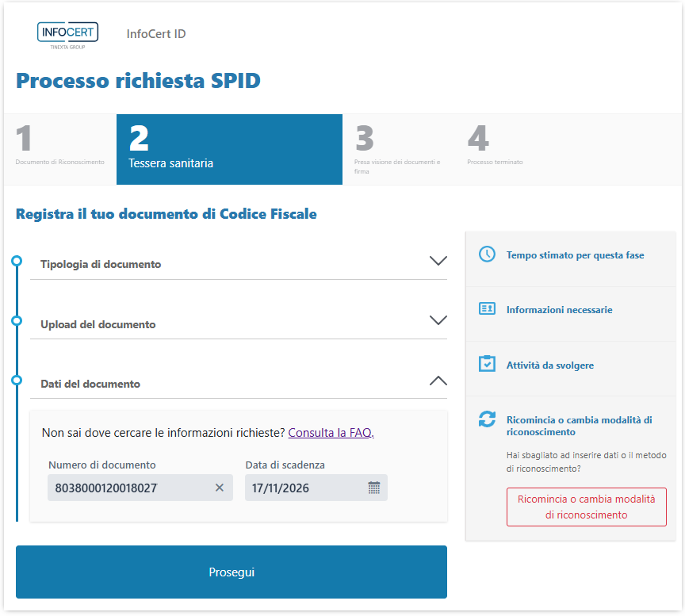This screenshot has height=616, width=685.
Task: Click the clock icon for estimated time
Action: (x=487, y=254)
